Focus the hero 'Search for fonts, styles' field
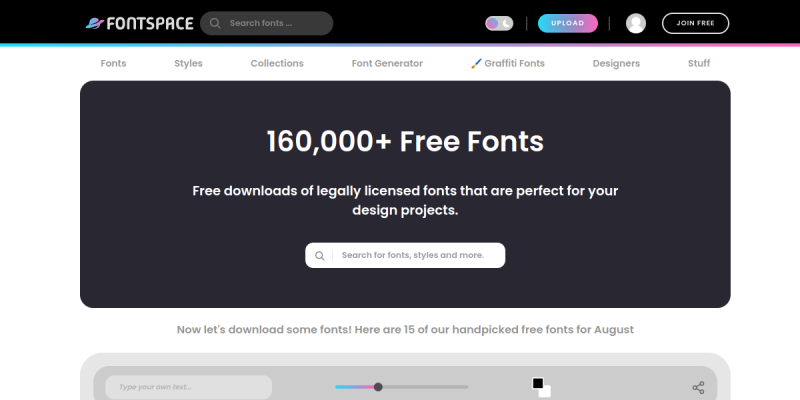 click(x=405, y=255)
